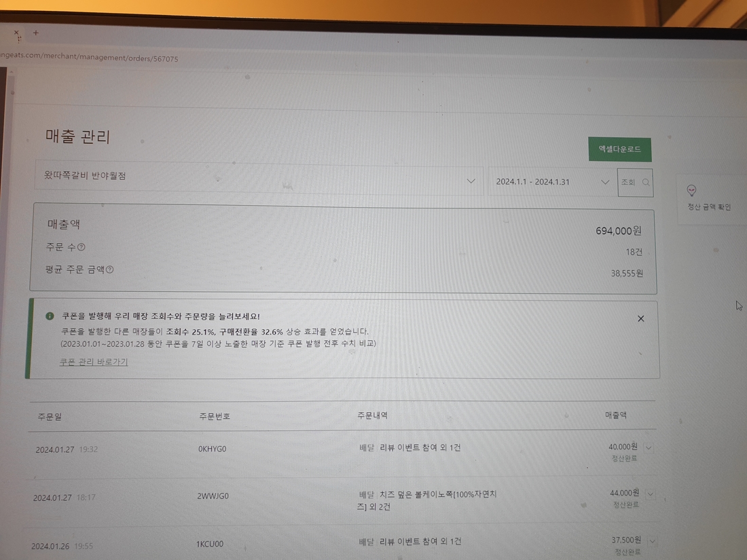Close the current browser tab
This screenshot has height=560, width=747.
pos(17,33)
